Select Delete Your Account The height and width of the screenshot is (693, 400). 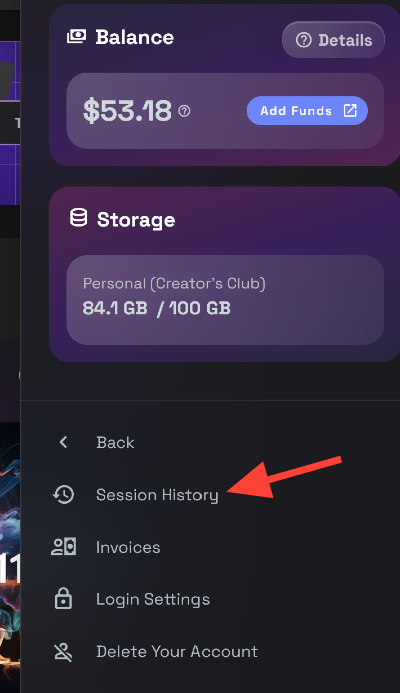[177, 651]
